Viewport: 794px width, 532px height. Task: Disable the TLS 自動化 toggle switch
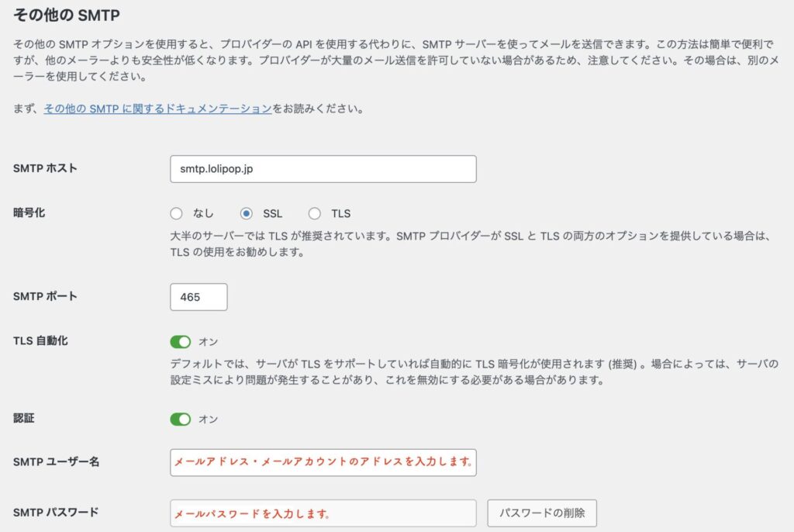(x=181, y=342)
